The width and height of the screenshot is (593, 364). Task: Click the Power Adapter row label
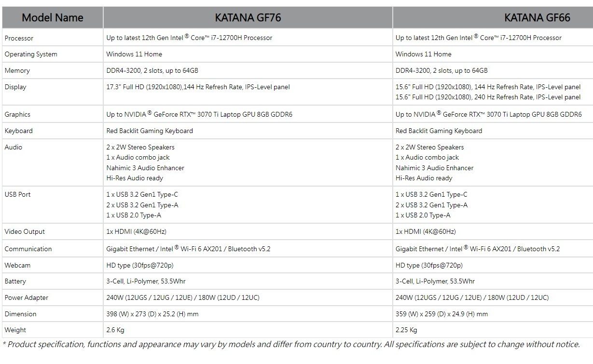click(x=27, y=298)
